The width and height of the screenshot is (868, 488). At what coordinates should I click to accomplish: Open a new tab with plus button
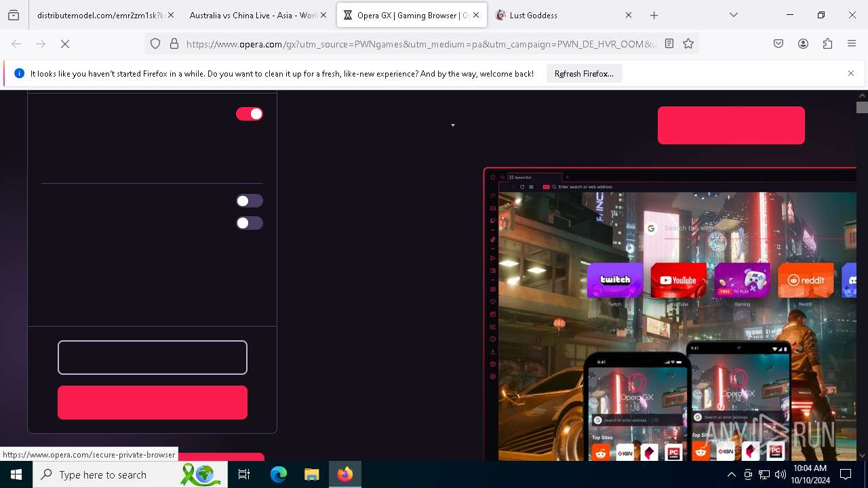(x=654, y=15)
